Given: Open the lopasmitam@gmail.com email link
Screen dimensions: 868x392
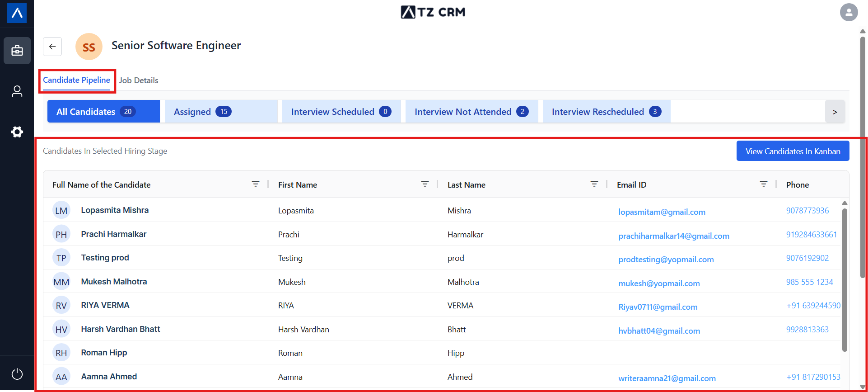Looking at the screenshot, I should click(x=662, y=212).
